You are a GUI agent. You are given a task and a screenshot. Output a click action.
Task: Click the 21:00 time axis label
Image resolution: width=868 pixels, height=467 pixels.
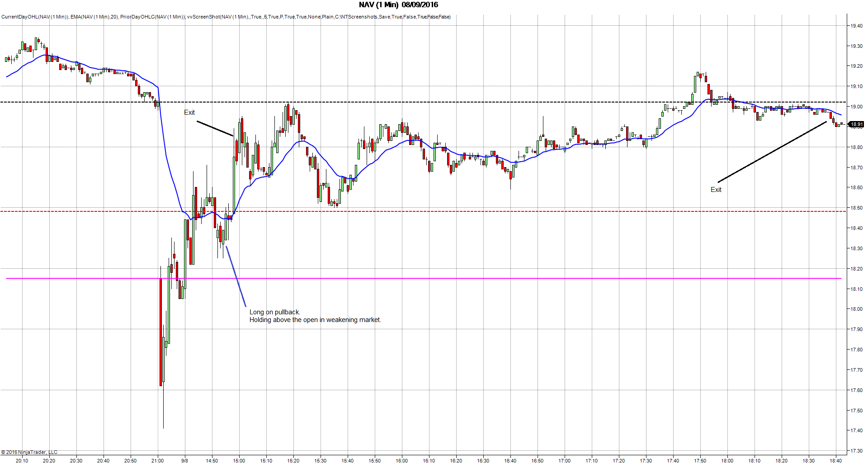(157, 461)
